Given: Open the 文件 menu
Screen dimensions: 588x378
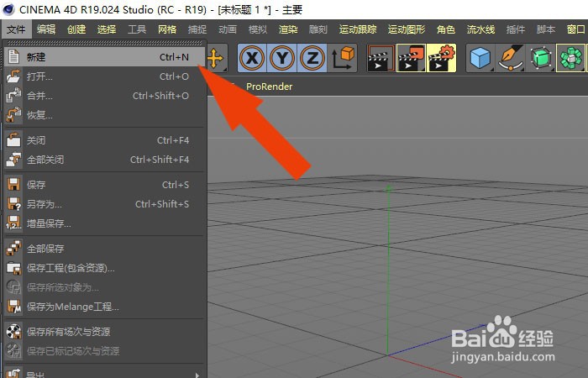Looking at the screenshot, I should [16, 29].
